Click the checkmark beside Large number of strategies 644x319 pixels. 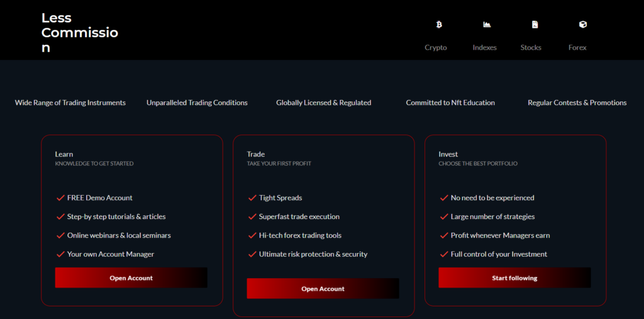tap(444, 216)
